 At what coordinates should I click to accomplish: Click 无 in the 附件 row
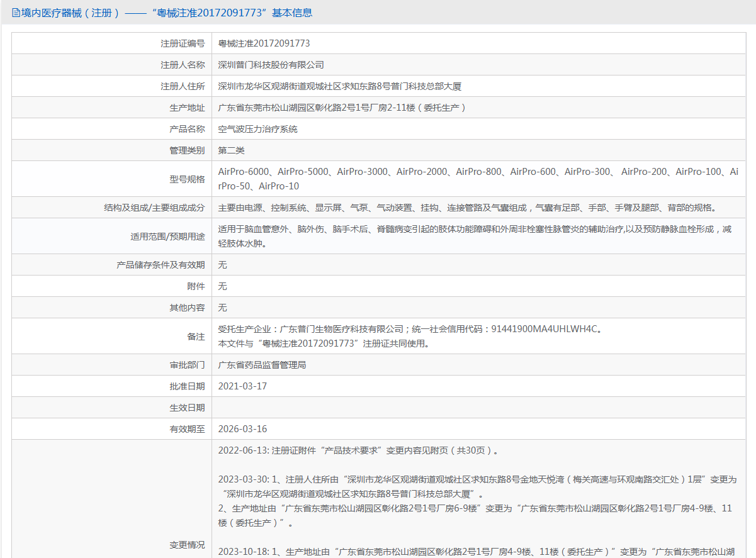click(x=222, y=286)
